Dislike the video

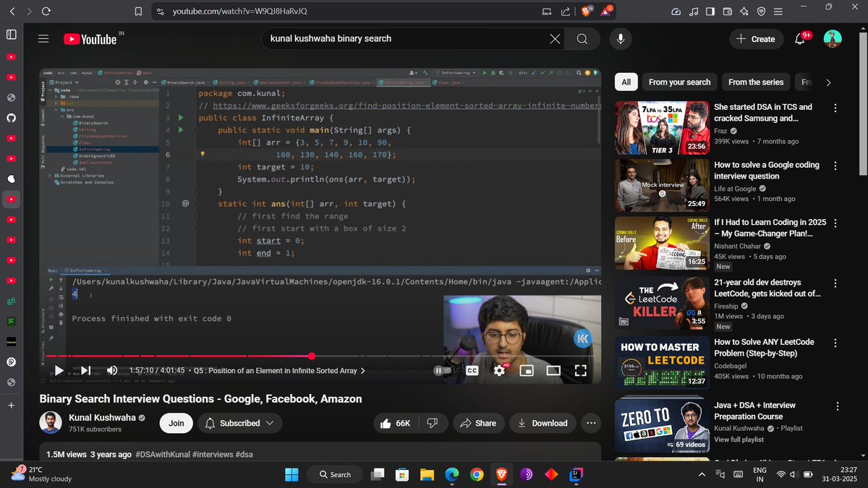[432, 423]
